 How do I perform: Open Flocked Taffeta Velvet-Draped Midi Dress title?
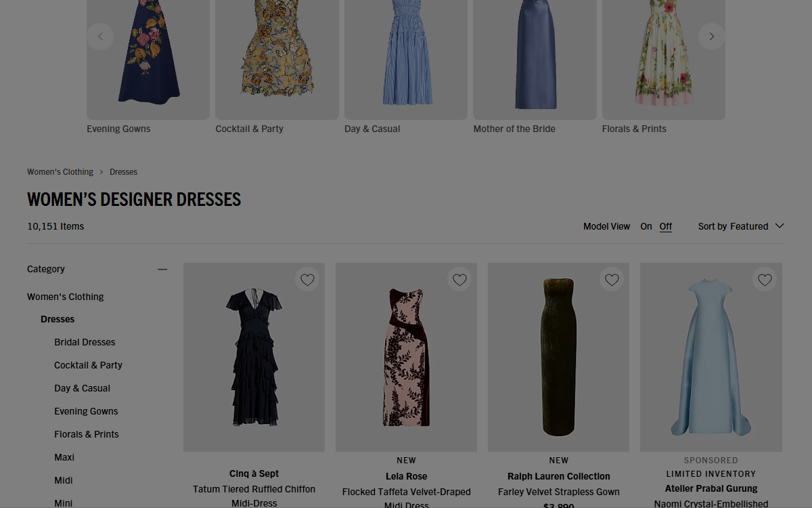click(406, 499)
